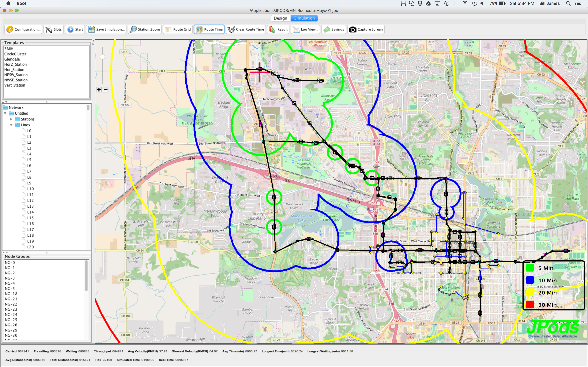Collapse the Lines folder in the tree
Viewport: 588px width, 367px height.
pyautogui.click(x=11, y=125)
